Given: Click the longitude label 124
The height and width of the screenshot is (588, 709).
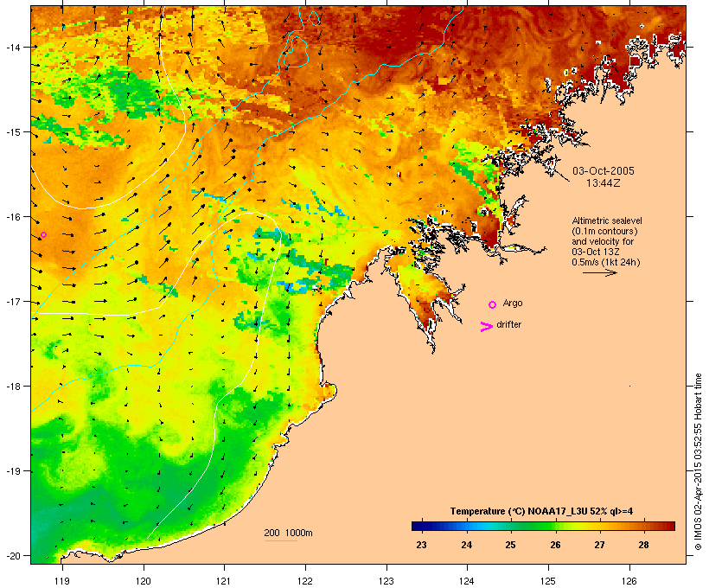Looking at the screenshot, I should tap(467, 581).
